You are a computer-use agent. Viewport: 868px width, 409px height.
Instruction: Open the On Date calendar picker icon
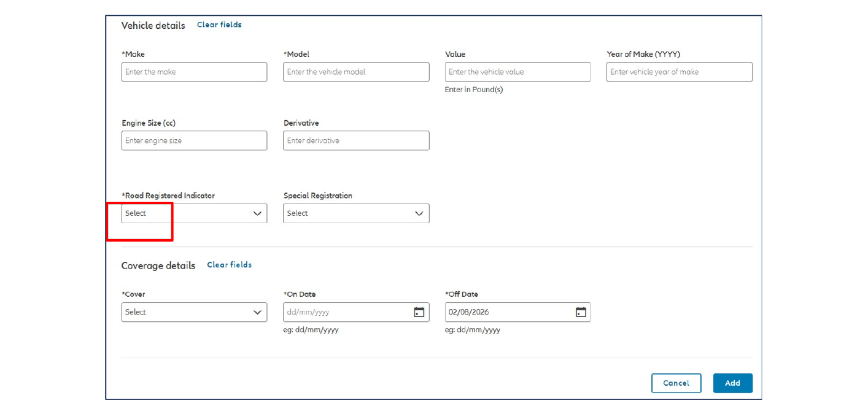[419, 312]
